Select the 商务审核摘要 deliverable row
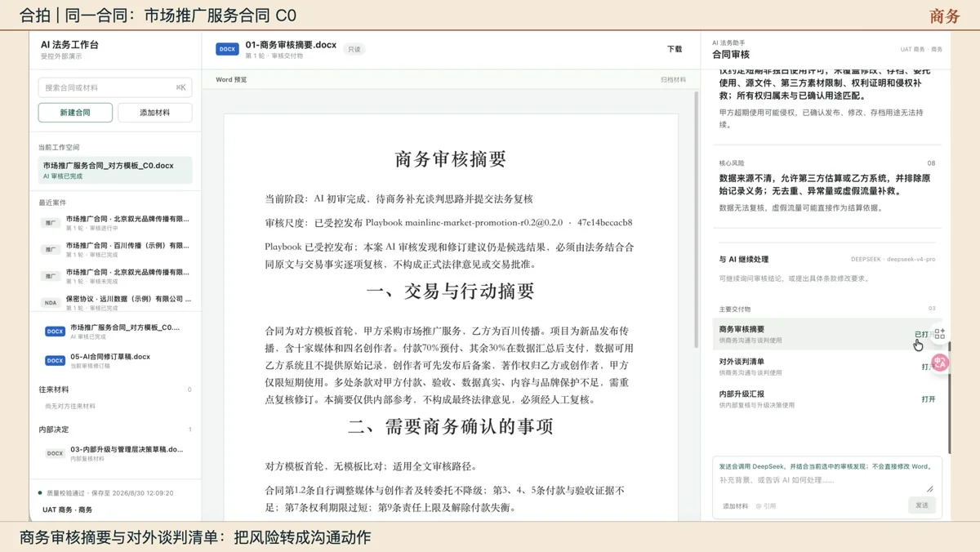980x552 pixels. tap(826, 334)
